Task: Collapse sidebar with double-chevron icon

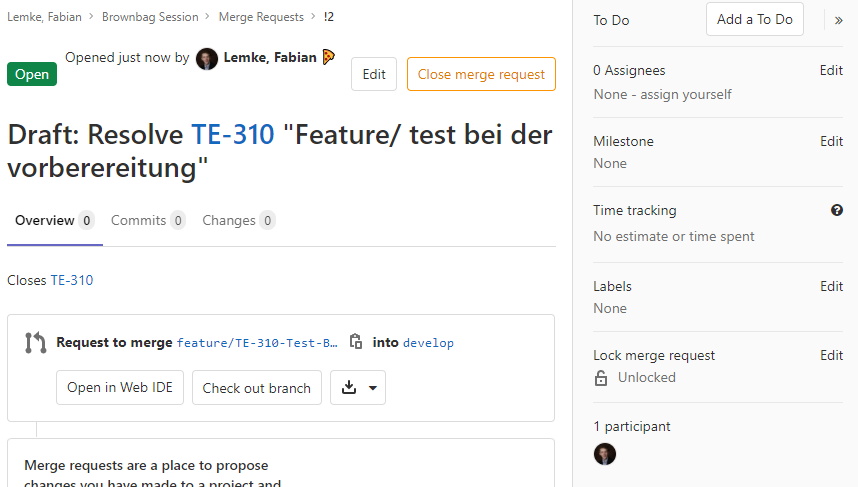Action: tap(838, 20)
